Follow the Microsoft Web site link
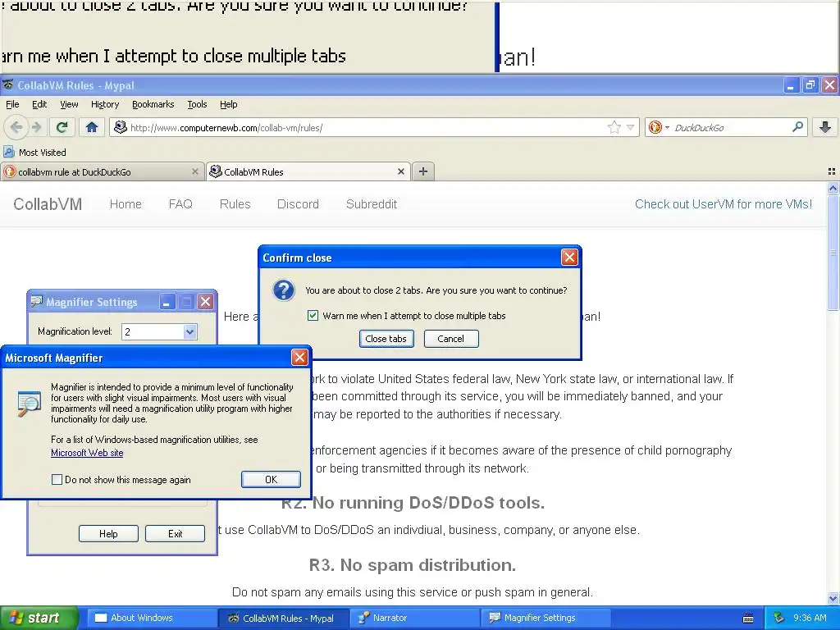The width and height of the screenshot is (840, 630). click(x=87, y=453)
